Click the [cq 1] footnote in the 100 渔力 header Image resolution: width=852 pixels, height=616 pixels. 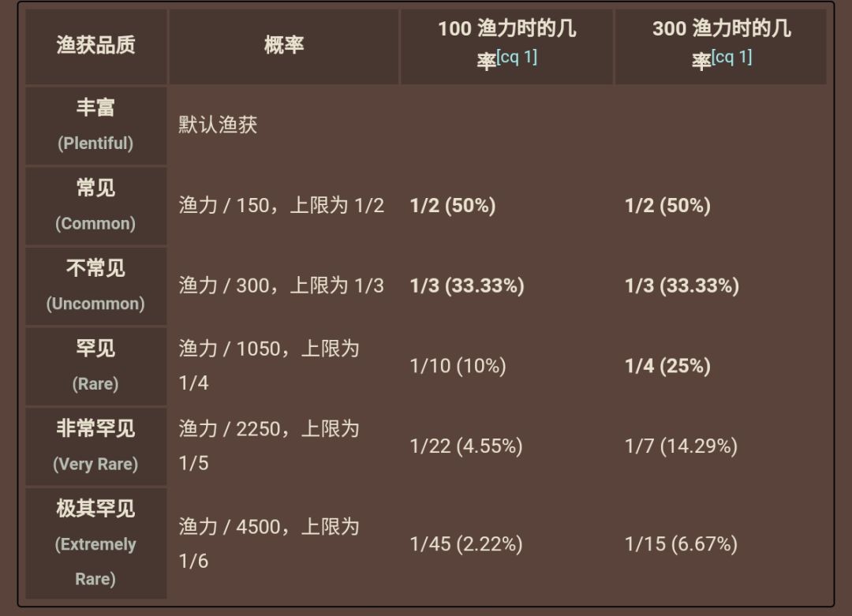pyautogui.click(x=517, y=58)
